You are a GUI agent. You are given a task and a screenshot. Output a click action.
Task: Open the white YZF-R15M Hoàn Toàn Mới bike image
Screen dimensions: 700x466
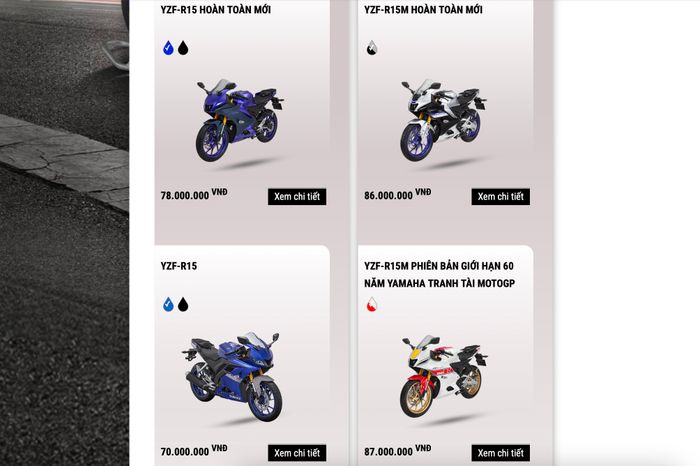tap(443, 121)
